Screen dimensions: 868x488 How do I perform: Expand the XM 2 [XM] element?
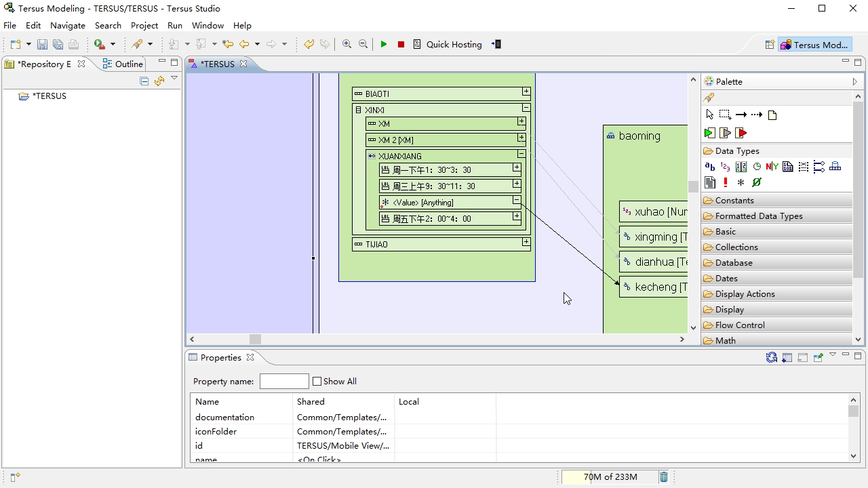[521, 138]
